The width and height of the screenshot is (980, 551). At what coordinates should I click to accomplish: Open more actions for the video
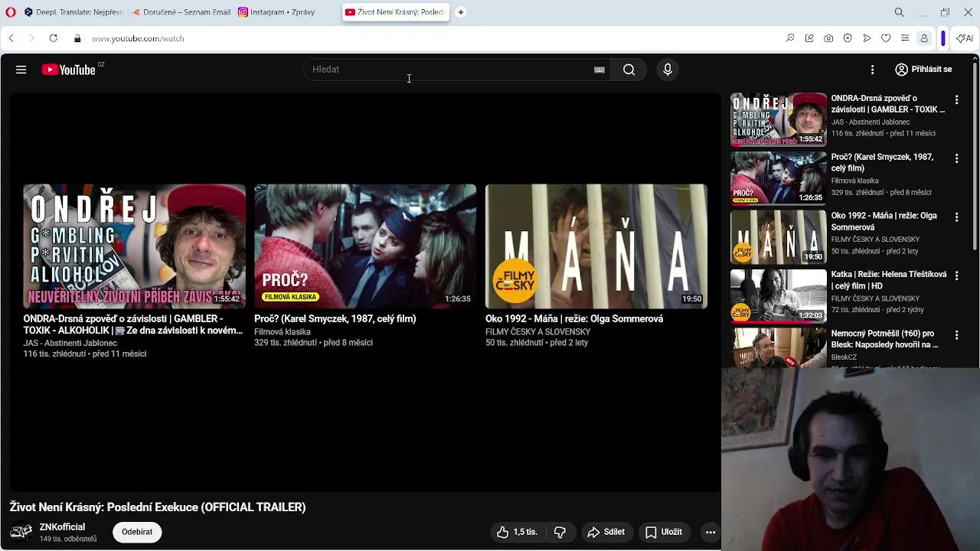710,532
